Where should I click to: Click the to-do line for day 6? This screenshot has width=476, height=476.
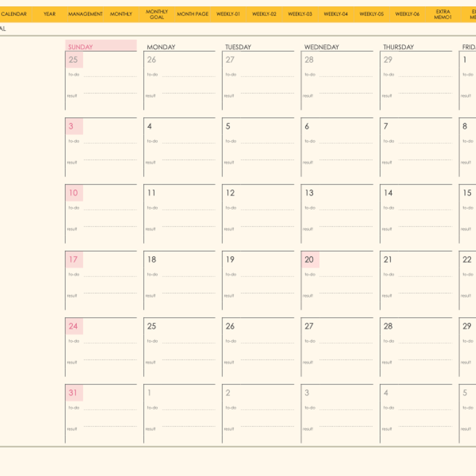346,143
